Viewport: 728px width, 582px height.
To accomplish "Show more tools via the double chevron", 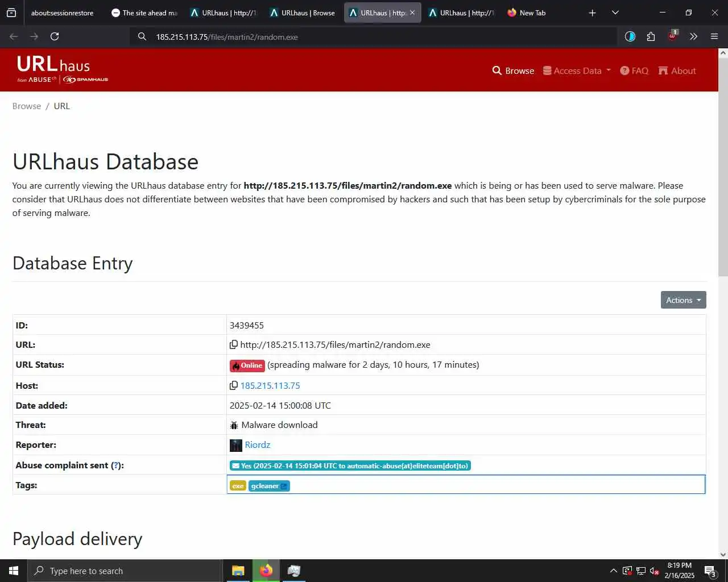I will pos(693,36).
